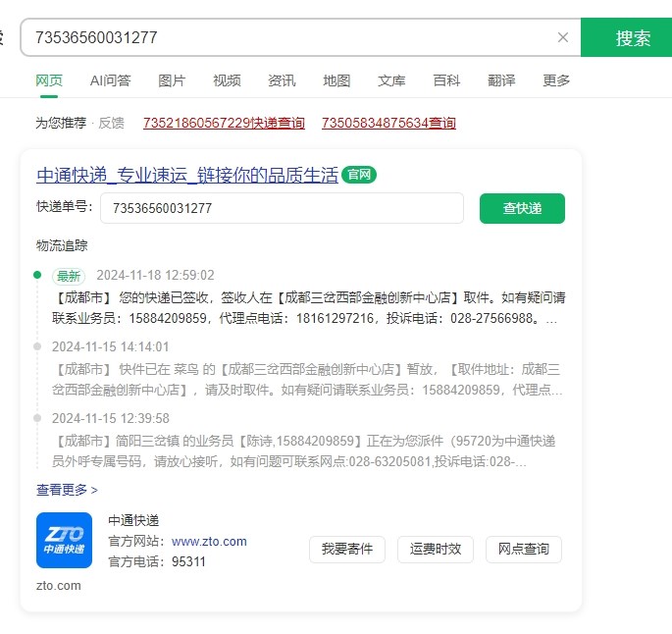Click the 运费时效 button
The image size is (672, 634).
(435, 550)
